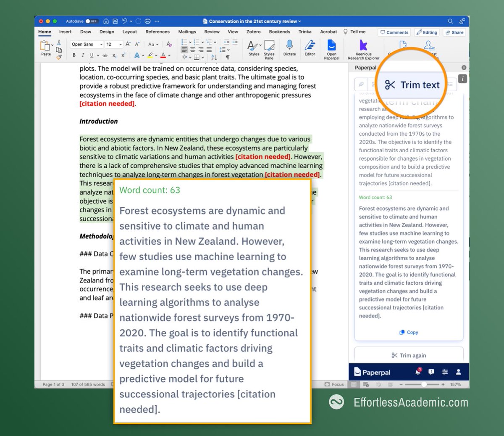This screenshot has width=504, height=436.
Task: Cut selection with scissors icon
Action: coord(59,42)
